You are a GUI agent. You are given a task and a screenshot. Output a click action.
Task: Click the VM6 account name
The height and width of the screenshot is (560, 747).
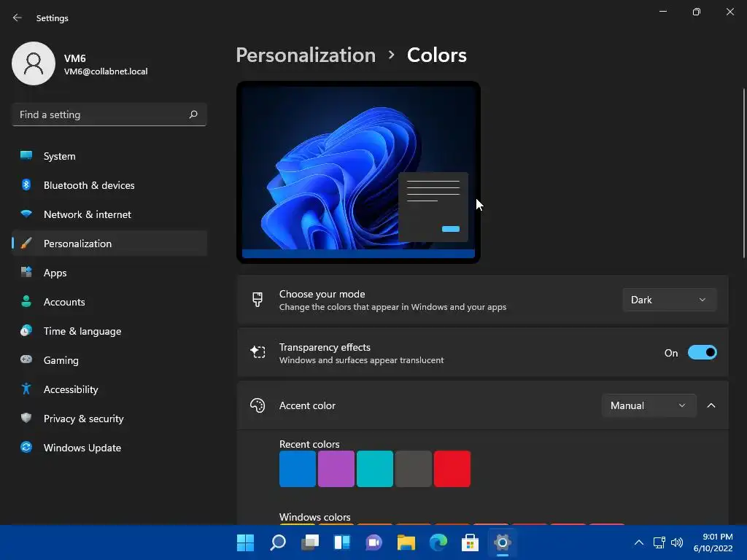coord(75,58)
